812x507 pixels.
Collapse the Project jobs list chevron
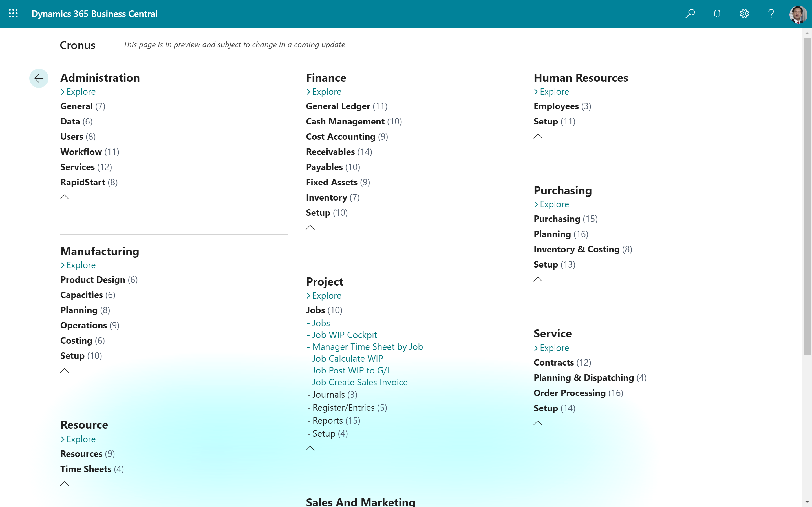coord(310,448)
